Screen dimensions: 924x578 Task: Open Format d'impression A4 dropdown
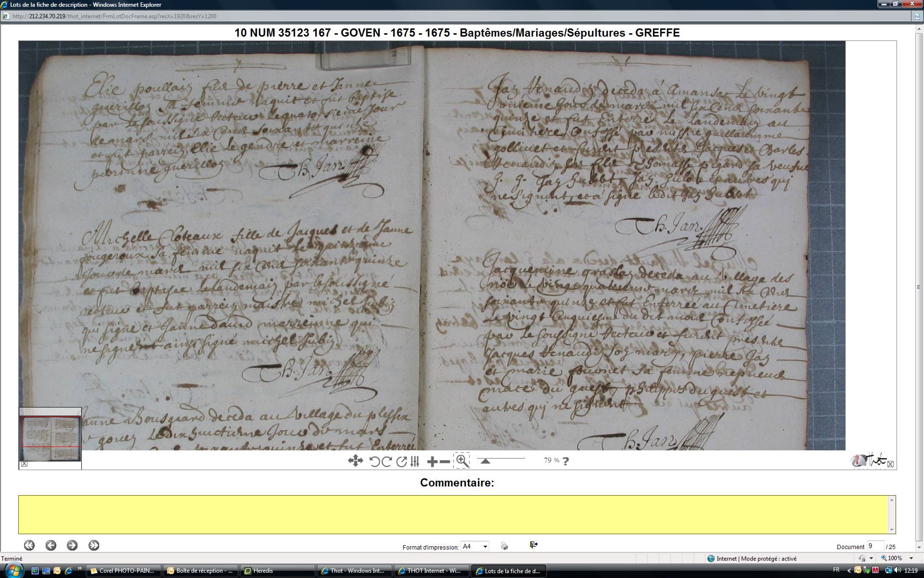click(485, 546)
